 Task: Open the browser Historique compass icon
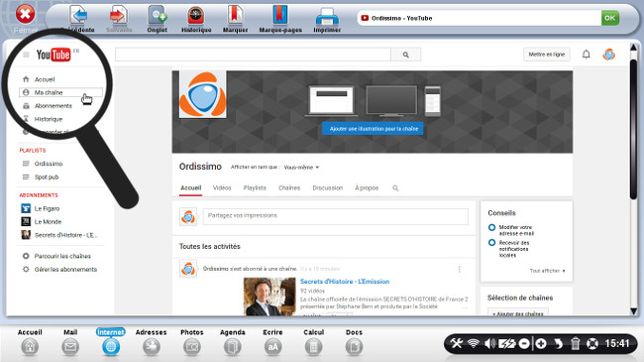(x=196, y=15)
